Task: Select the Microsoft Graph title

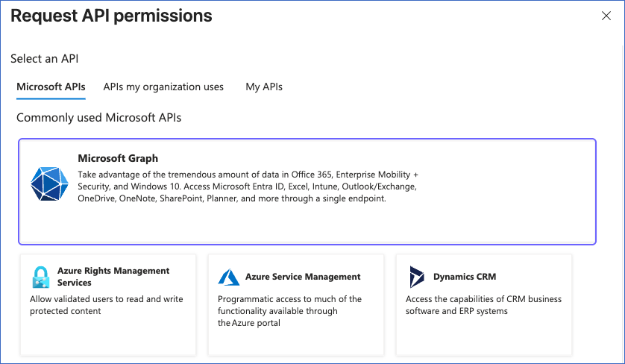Action: (118, 158)
